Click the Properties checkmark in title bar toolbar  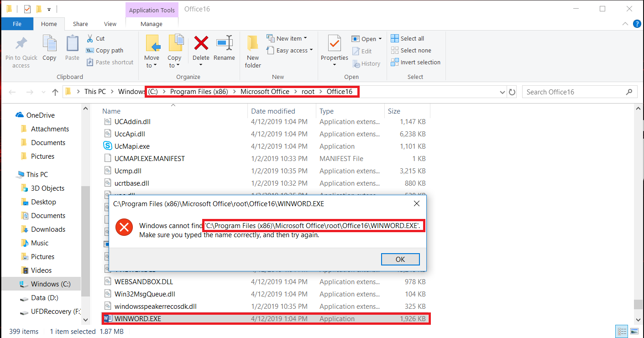coord(27,9)
